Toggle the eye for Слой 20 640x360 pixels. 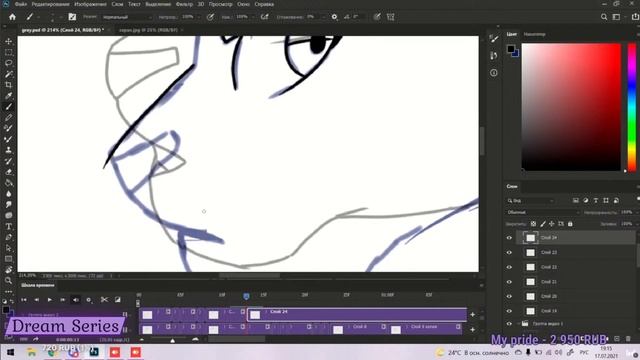tap(509, 296)
